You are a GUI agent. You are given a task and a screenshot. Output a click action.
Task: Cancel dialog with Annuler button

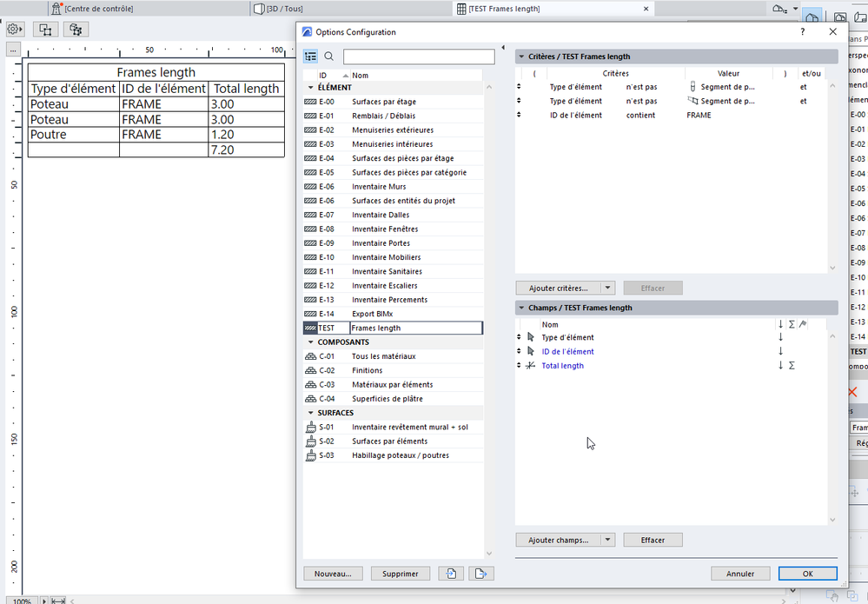pos(740,574)
